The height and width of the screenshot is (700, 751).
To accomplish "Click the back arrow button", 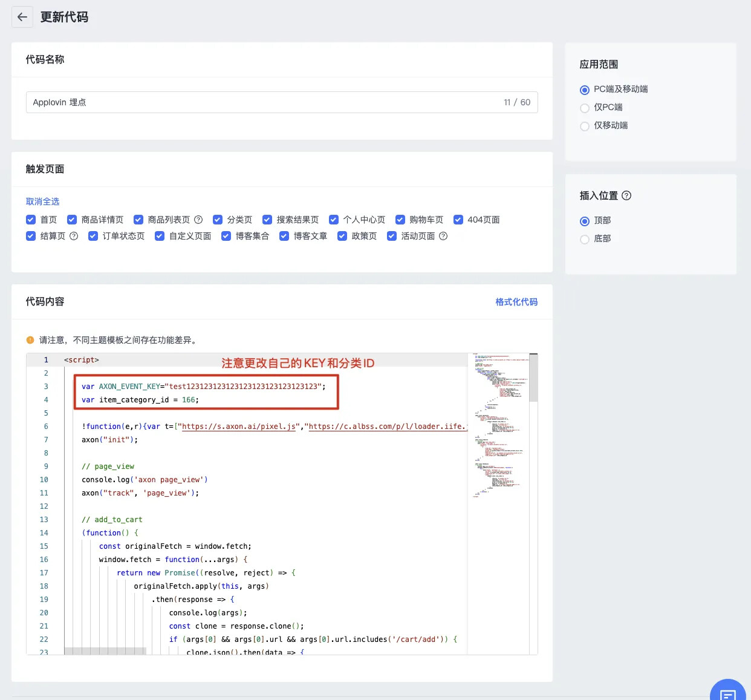I will pyautogui.click(x=22, y=17).
